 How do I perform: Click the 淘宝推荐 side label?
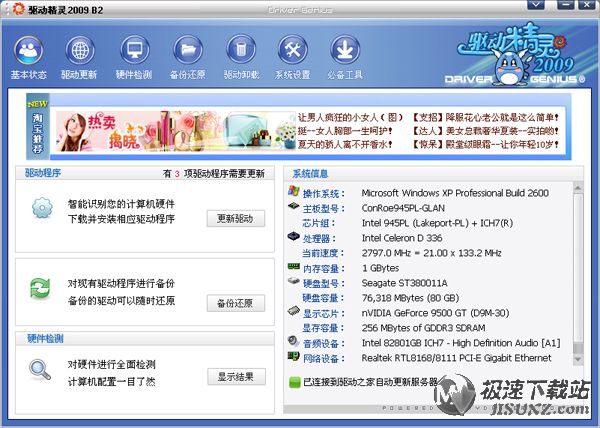[37, 128]
